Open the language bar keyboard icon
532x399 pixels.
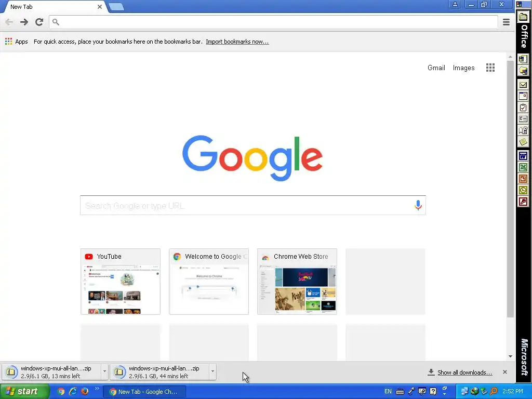tap(400, 392)
